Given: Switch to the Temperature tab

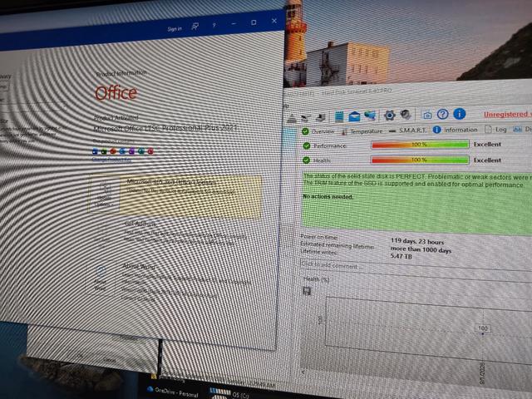Looking at the screenshot, I should (362, 131).
